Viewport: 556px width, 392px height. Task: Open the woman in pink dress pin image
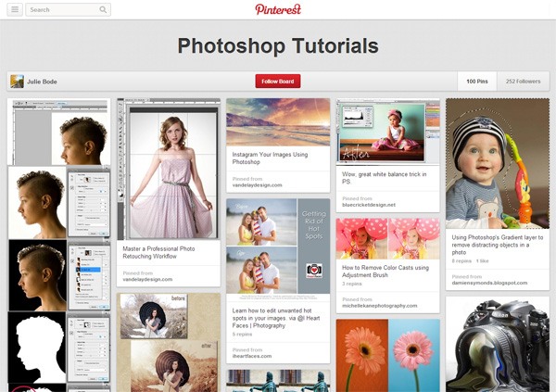click(169, 170)
